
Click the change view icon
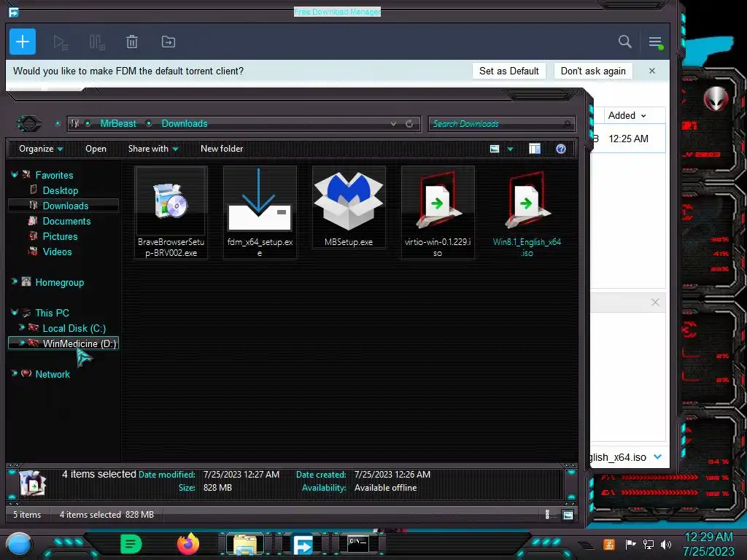495,149
